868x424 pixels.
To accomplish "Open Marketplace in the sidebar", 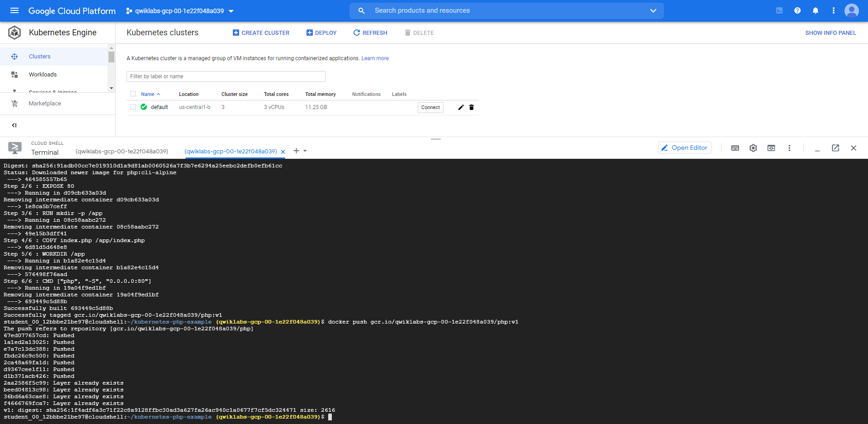I will click(57, 104).
